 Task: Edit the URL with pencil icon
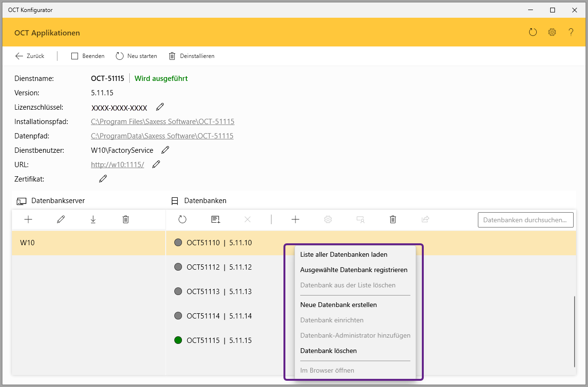[x=156, y=164]
